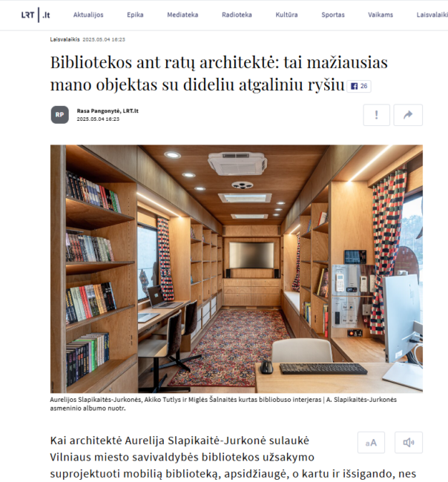Share the article via arrow icon
Screen dimensions: 448x482
[x=408, y=115]
